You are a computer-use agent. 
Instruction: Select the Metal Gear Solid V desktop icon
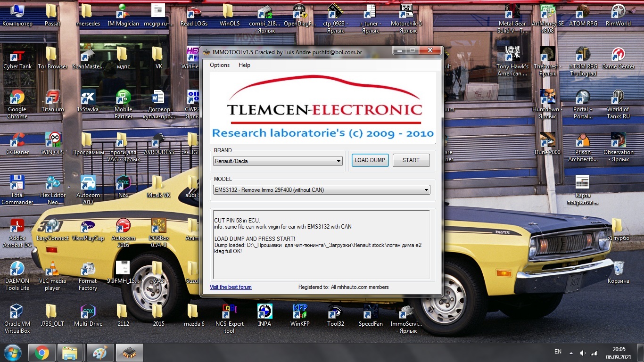pyautogui.click(x=512, y=19)
